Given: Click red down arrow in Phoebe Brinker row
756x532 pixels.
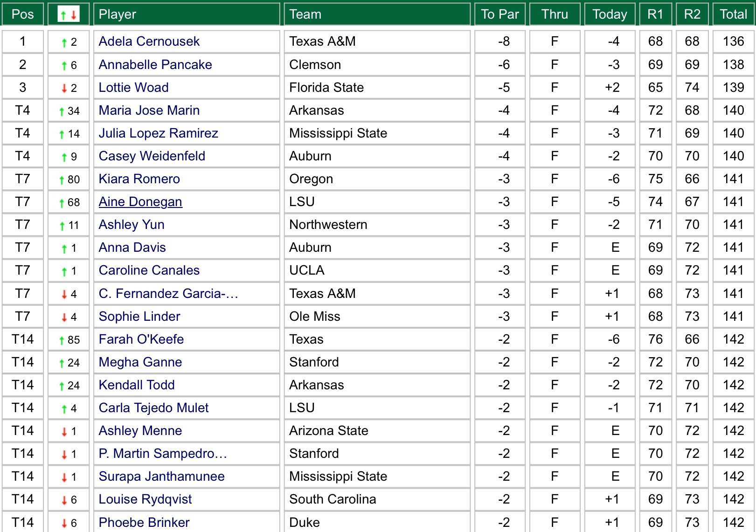Looking at the screenshot, I should (x=64, y=523).
